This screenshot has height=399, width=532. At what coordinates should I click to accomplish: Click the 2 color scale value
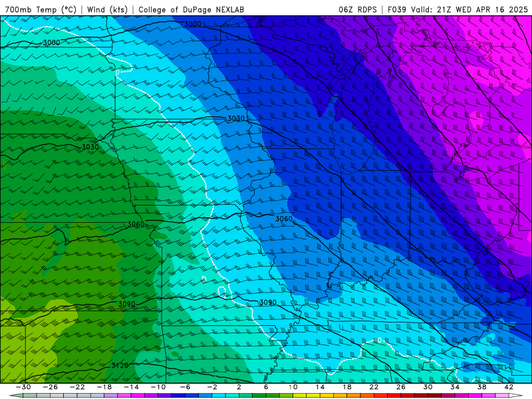click(x=239, y=387)
